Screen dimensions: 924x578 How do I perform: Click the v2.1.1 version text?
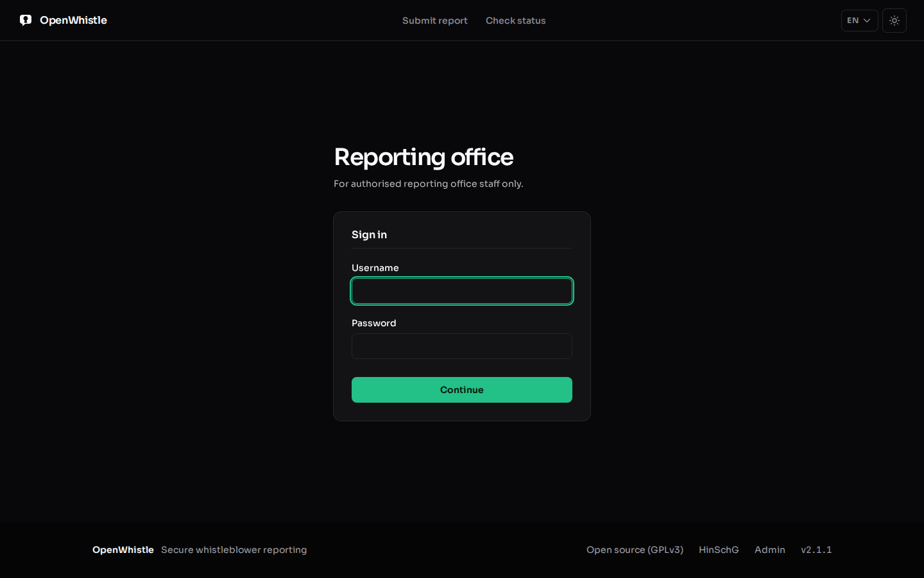coord(816,550)
